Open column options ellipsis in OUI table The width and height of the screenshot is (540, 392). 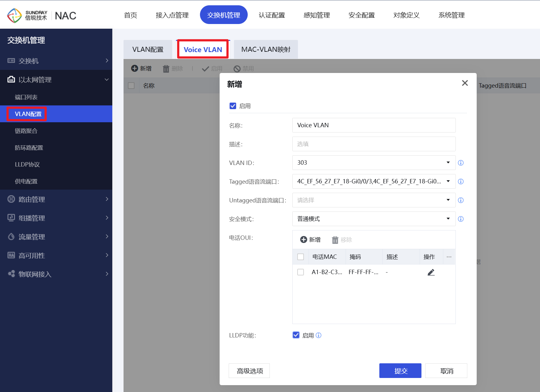pyautogui.click(x=449, y=257)
